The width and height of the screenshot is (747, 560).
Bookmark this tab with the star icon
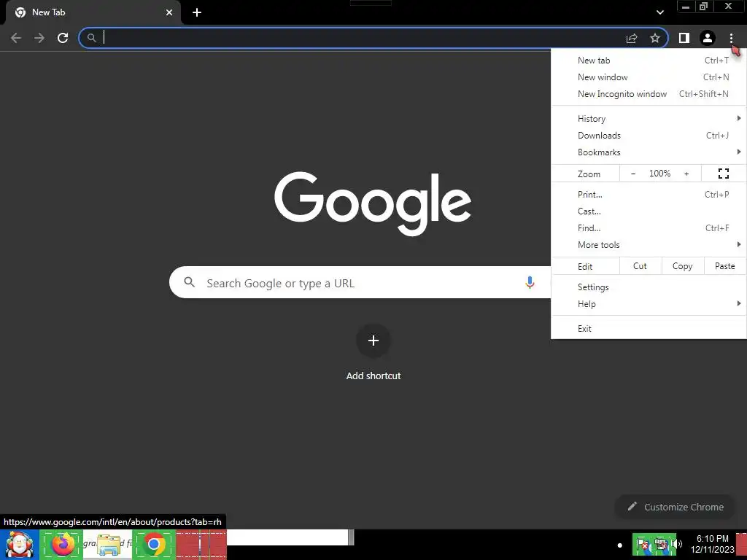point(655,38)
